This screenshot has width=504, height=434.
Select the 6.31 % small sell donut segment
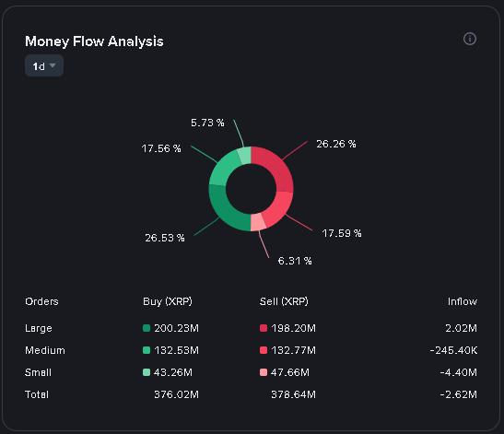click(258, 222)
